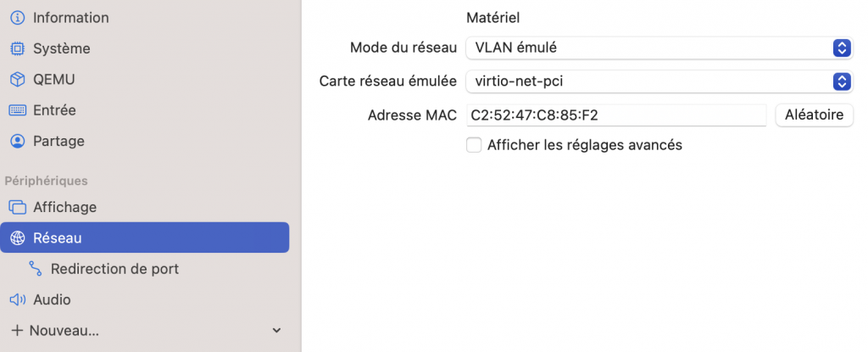The width and height of the screenshot is (868, 352).
Task: Expand the Nouveau chevron menu
Action: [276, 330]
